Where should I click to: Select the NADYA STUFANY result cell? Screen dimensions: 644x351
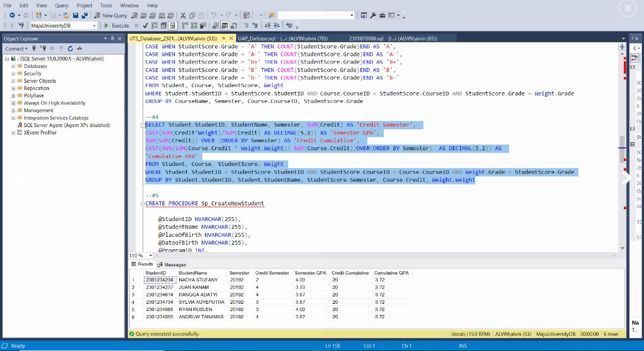click(x=202, y=280)
